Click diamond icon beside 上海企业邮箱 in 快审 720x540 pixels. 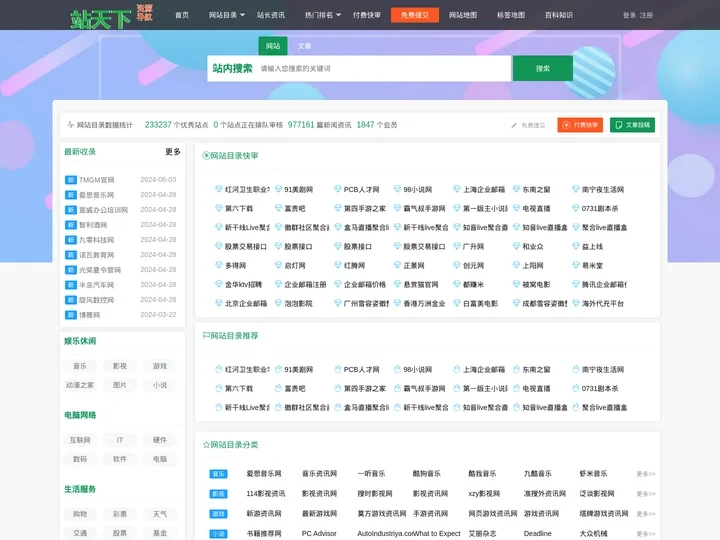click(457, 189)
